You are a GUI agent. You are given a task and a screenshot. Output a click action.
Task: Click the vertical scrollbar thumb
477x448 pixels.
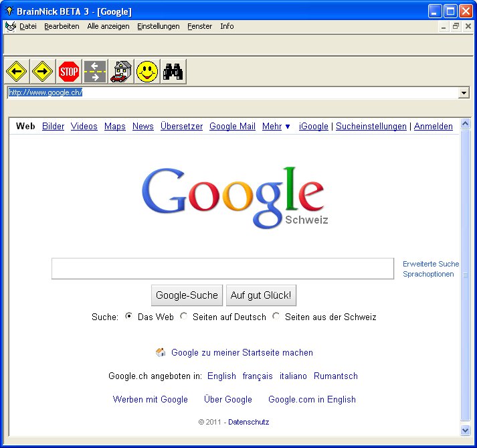(x=466, y=275)
